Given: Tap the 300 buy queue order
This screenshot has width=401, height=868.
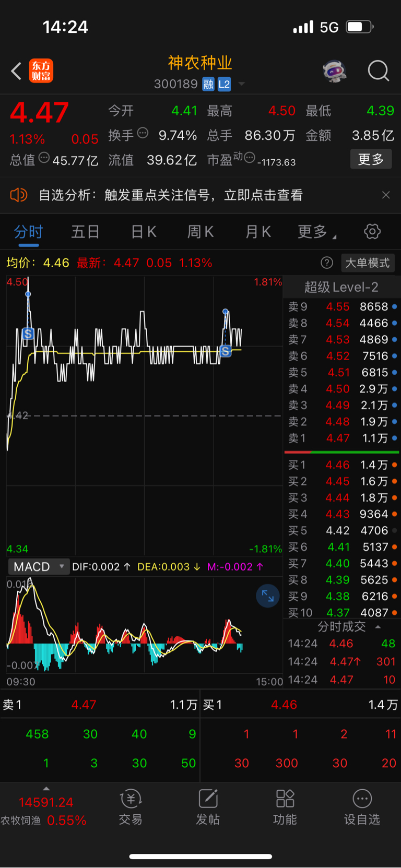Looking at the screenshot, I should coord(287,763).
